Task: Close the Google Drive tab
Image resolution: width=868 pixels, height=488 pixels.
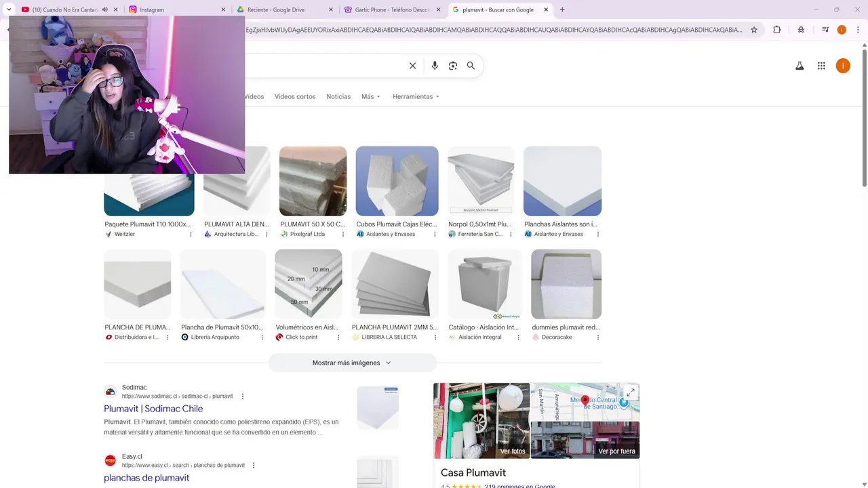Action: click(331, 9)
